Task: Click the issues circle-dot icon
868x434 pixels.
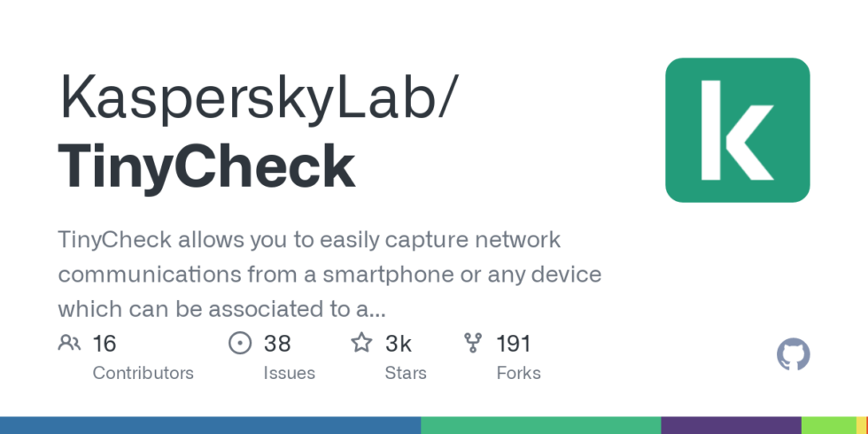Action: tap(240, 343)
